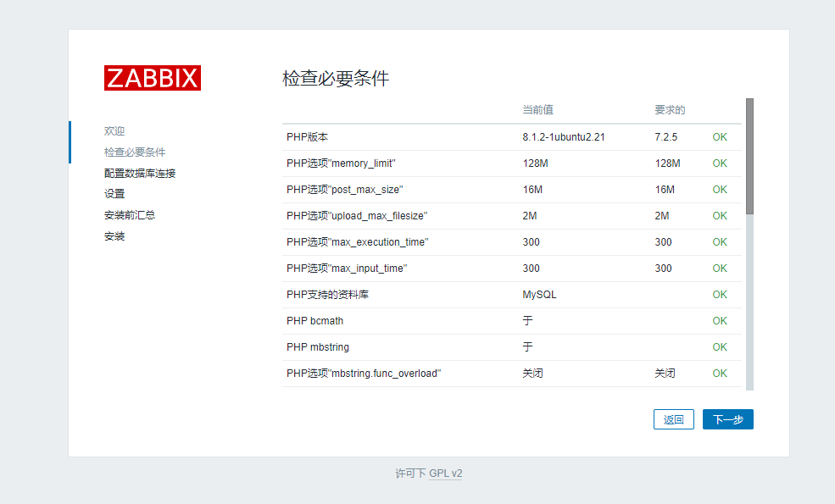835x504 pixels.
Task: Open the 配置数据库连接 step
Action: tap(139, 173)
